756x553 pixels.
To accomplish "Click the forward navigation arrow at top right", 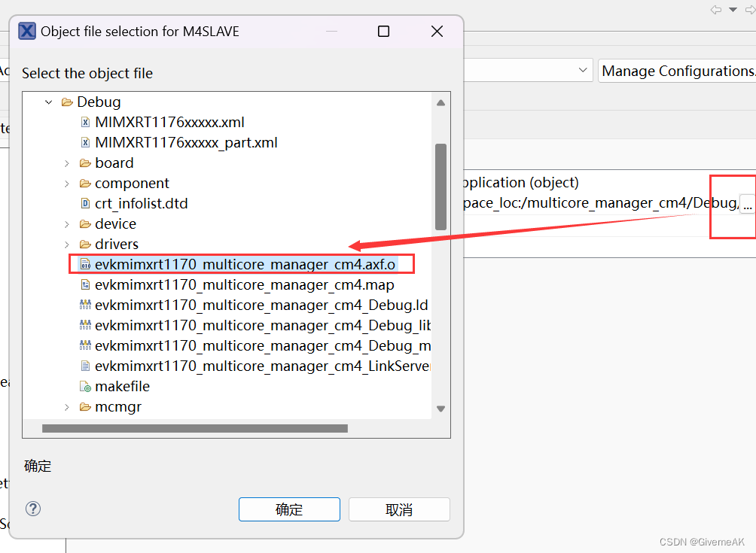I will 750,10.
